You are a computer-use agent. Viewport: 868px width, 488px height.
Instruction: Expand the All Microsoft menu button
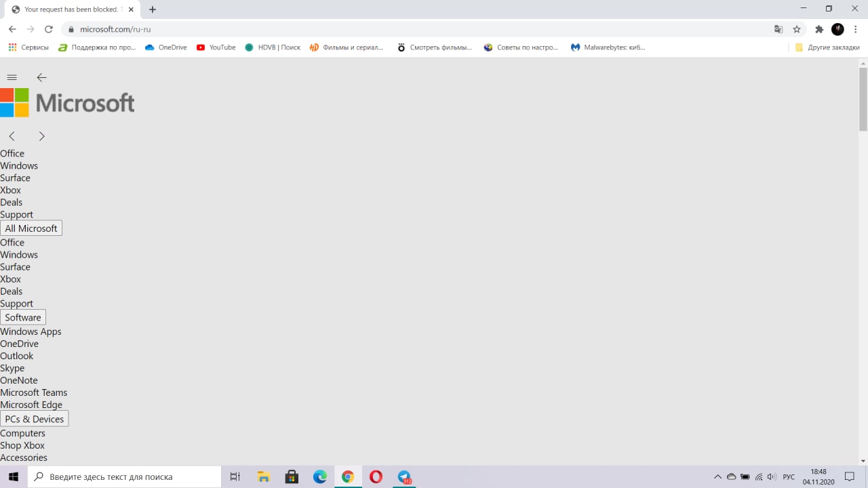point(31,228)
